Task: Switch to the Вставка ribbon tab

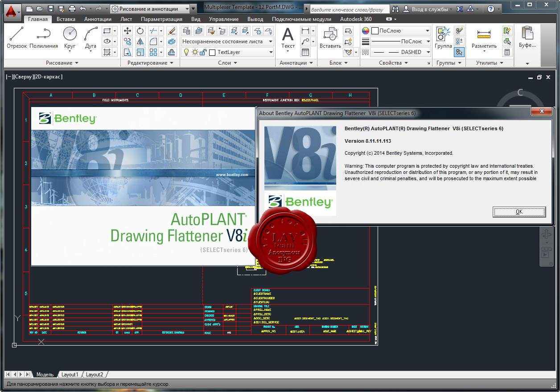Action: (x=66, y=19)
